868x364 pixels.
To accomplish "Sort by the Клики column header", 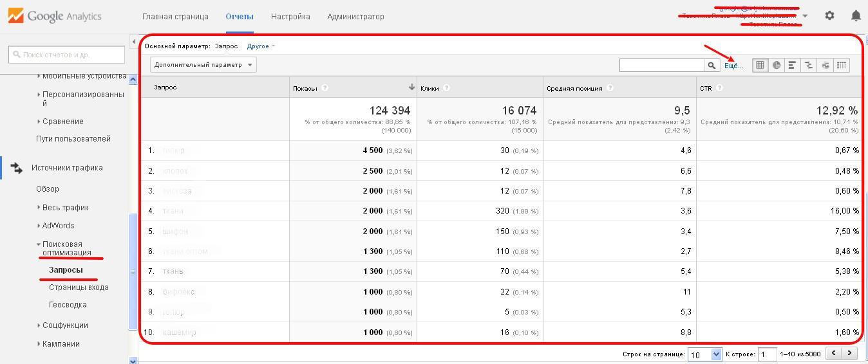I will coord(429,88).
